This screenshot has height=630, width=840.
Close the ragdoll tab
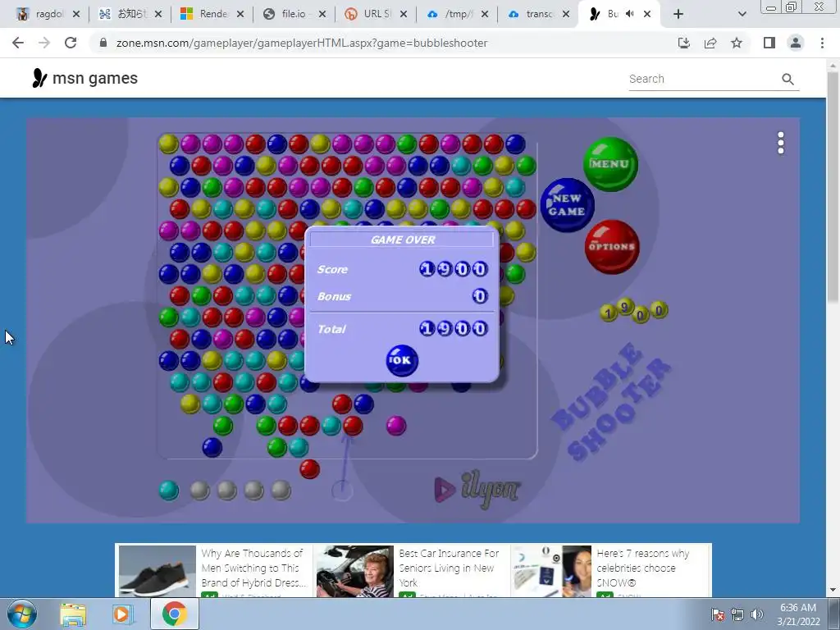coord(76,14)
